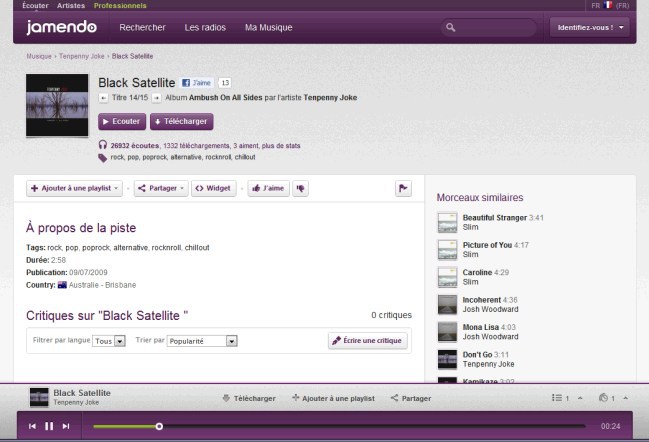
Task: Open the Partager share dropdown
Action: point(161,188)
